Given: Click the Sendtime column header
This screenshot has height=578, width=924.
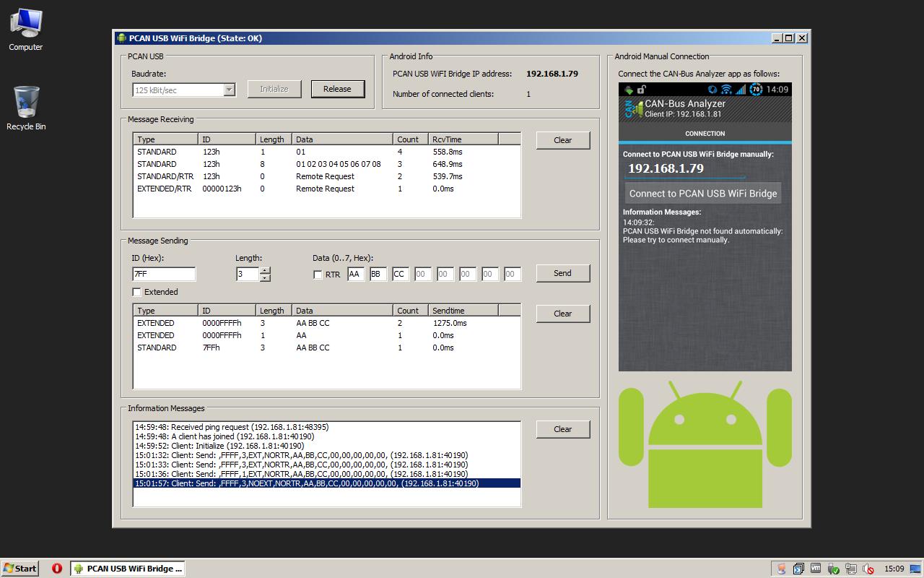Looking at the screenshot, I should point(462,311).
